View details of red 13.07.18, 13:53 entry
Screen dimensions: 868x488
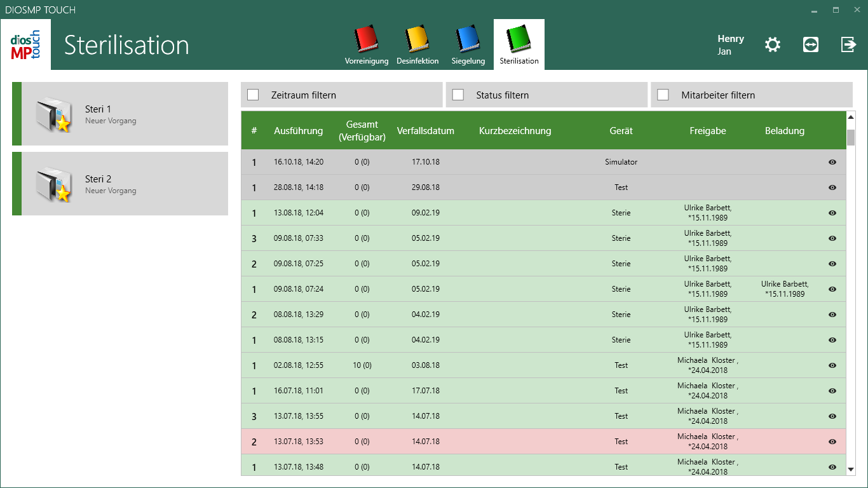click(x=832, y=442)
